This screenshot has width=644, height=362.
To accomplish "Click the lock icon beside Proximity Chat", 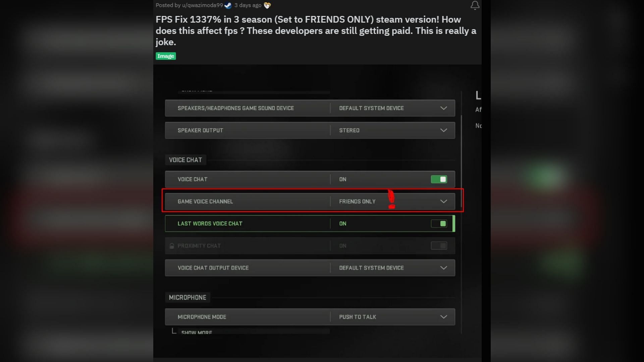I will coord(172,246).
